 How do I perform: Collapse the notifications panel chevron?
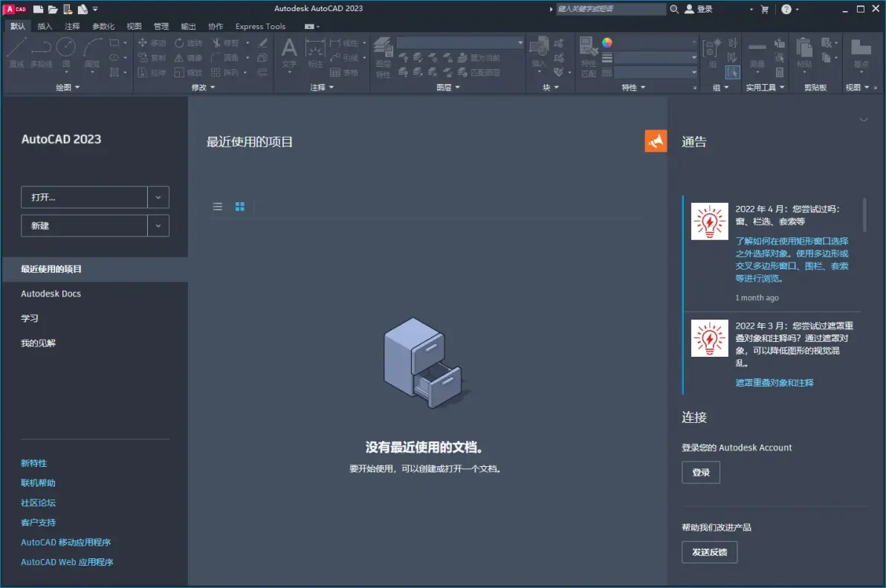[864, 120]
